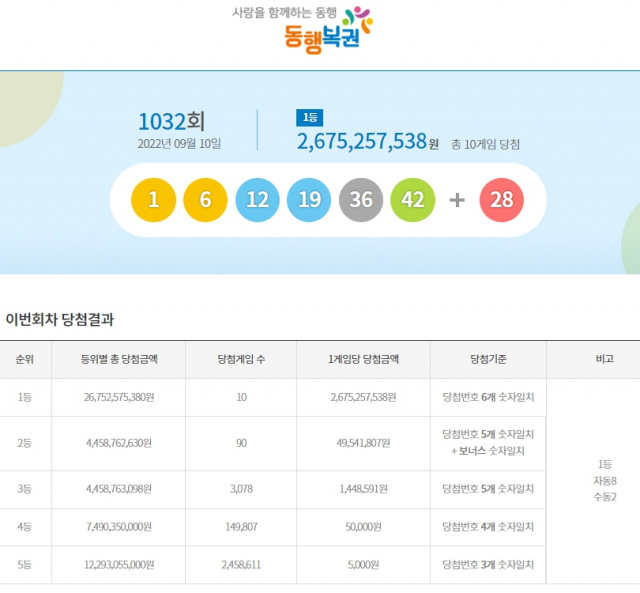Viewport: 640px width, 593px height.
Task: Click the blue 1등 badge
Action: coord(309,118)
